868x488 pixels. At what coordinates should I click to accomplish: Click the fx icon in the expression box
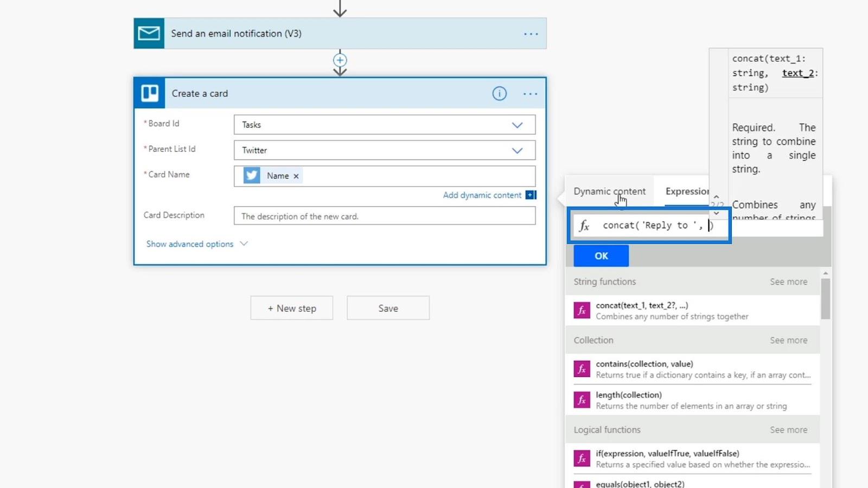click(x=584, y=226)
